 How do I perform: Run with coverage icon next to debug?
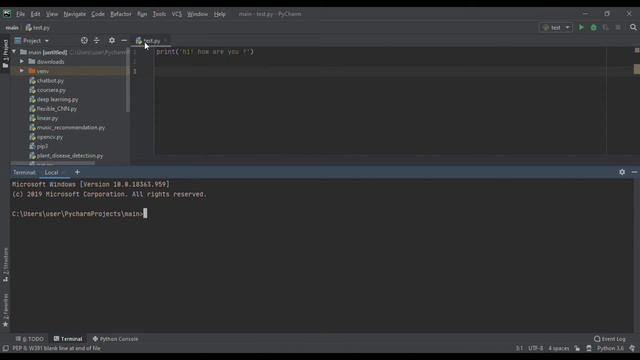click(606, 27)
